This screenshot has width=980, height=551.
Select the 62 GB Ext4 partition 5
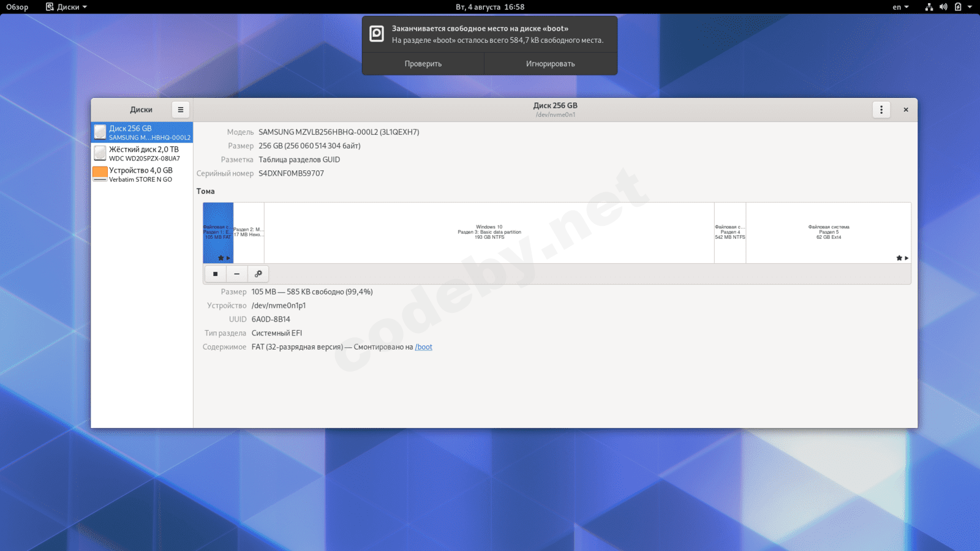click(x=829, y=233)
